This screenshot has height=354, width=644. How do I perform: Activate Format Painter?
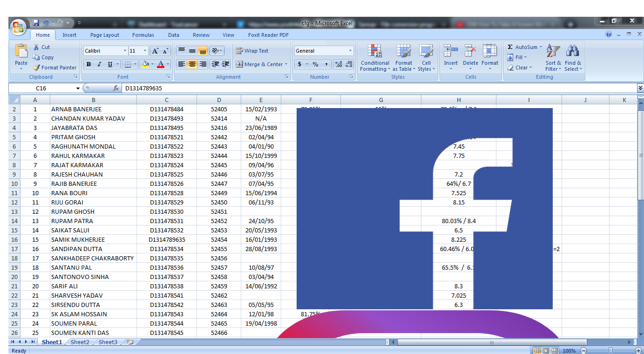click(x=54, y=68)
